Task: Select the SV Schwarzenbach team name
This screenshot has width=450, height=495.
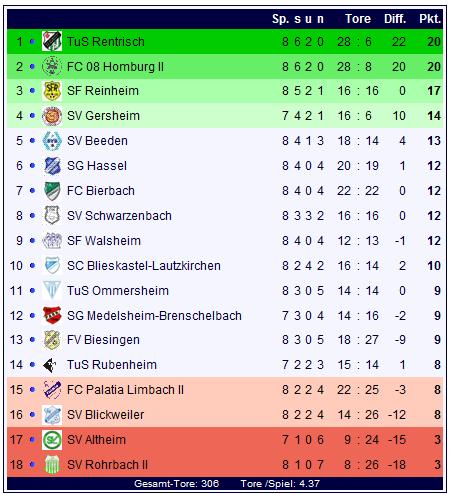Action: tap(119, 216)
